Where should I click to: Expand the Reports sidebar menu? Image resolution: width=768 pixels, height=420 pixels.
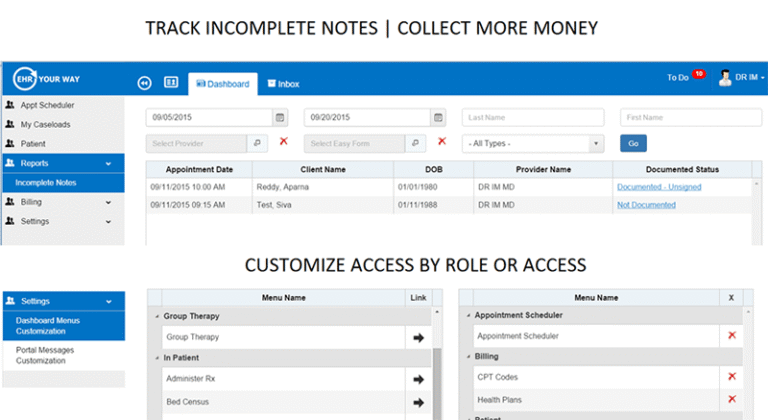[x=63, y=163]
